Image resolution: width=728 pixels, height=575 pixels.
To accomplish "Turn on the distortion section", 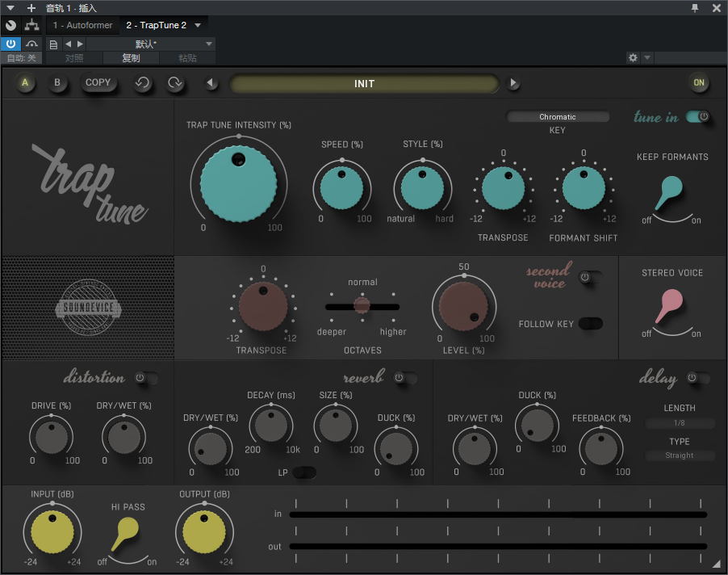I will pyautogui.click(x=146, y=378).
